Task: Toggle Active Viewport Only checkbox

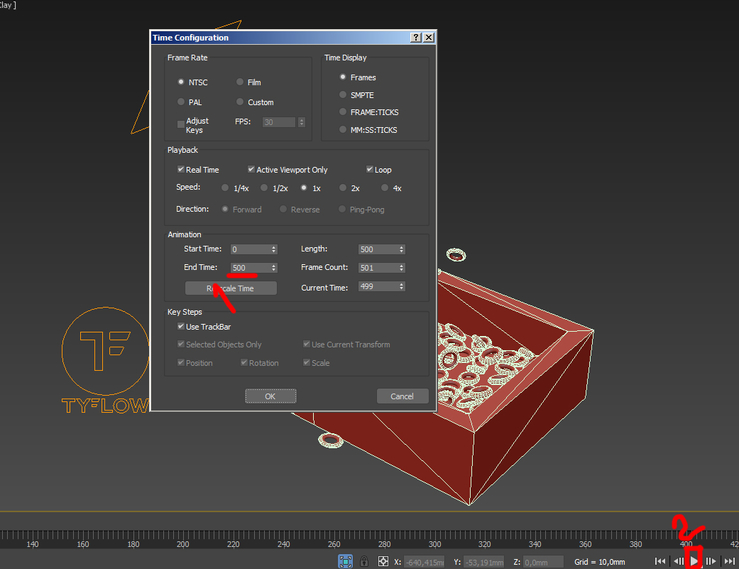Action: [x=251, y=169]
